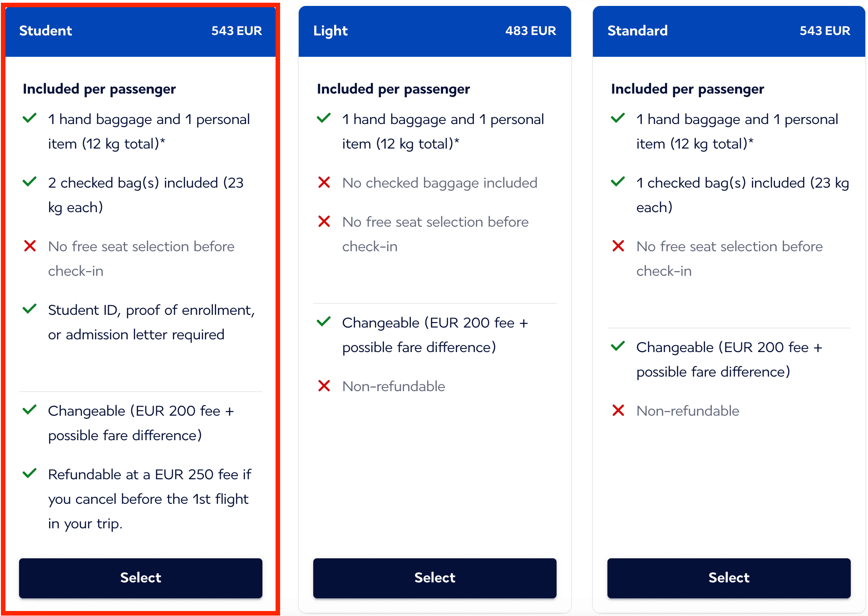Click the 483 EUR price label
The height and width of the screenshot is (616, 868).
pos(530,31)
